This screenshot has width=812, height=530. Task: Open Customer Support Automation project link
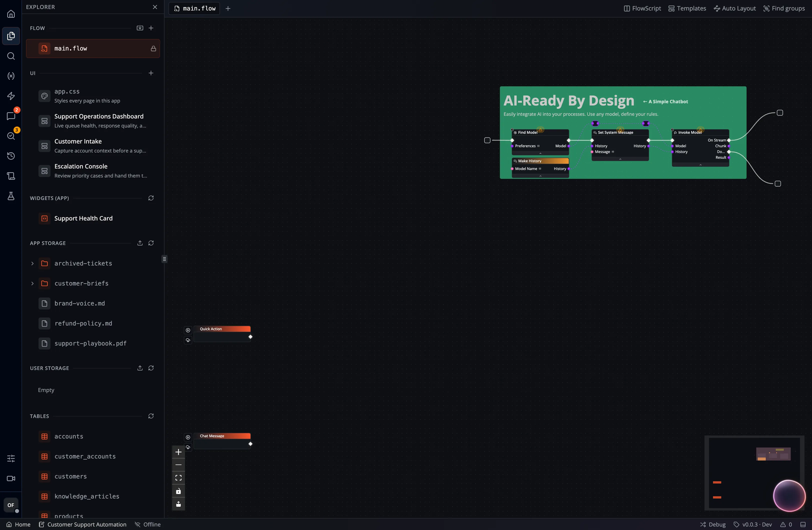tap(82, 524)
